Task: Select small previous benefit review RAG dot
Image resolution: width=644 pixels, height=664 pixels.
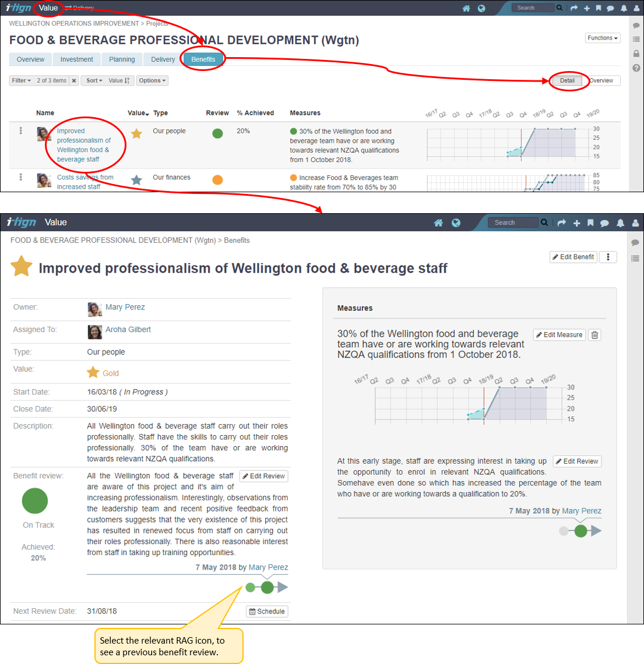Action: tap(251, 587)
